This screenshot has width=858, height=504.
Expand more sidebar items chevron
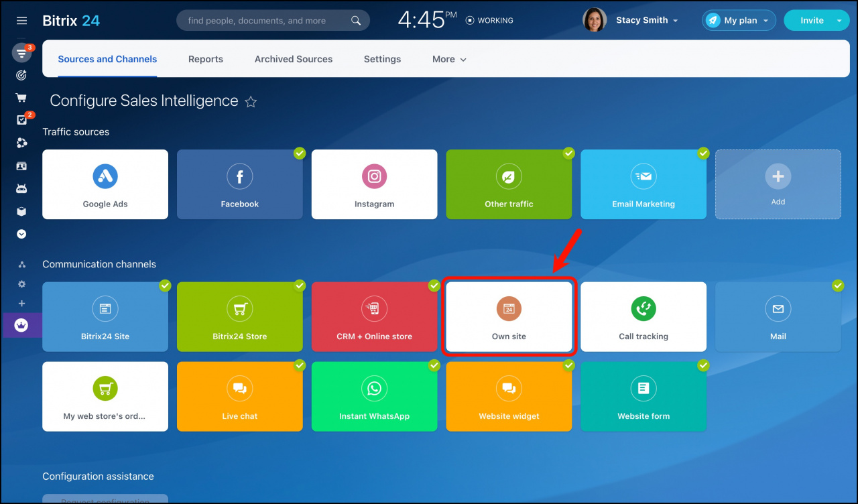click(21, 234)
